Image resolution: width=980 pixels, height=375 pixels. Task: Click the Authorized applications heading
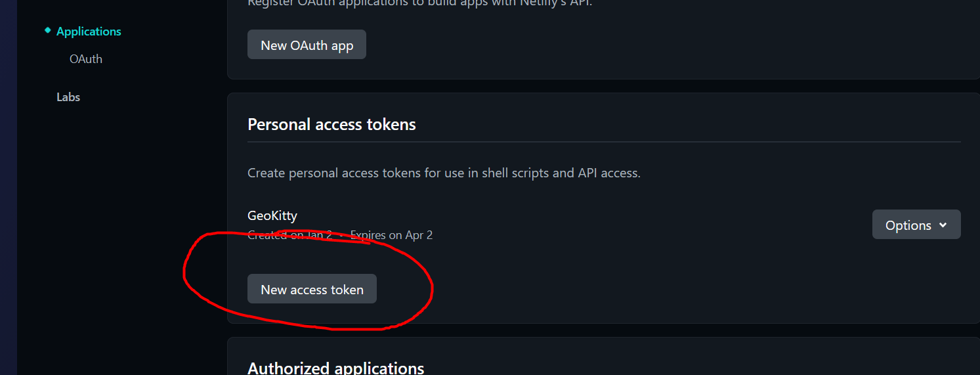(x=335, y=368)
